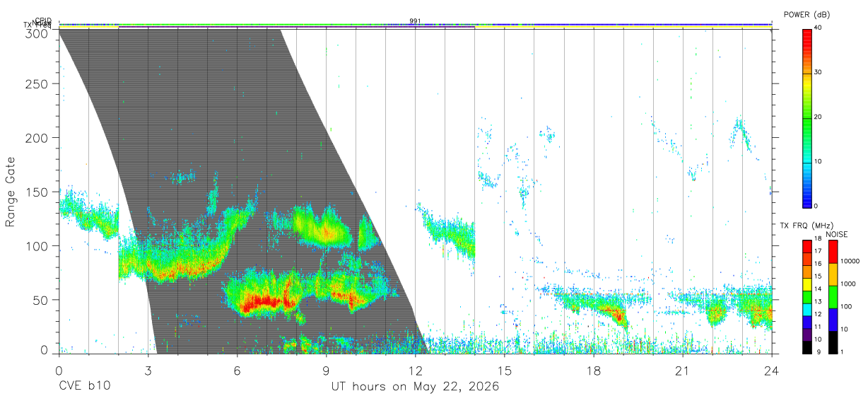Click the '21' hour tick on x-axis

click(682, 371)
